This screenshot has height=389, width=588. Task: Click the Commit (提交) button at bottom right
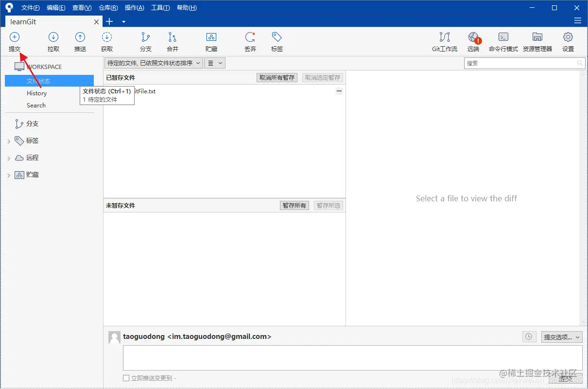pos(565,379)
